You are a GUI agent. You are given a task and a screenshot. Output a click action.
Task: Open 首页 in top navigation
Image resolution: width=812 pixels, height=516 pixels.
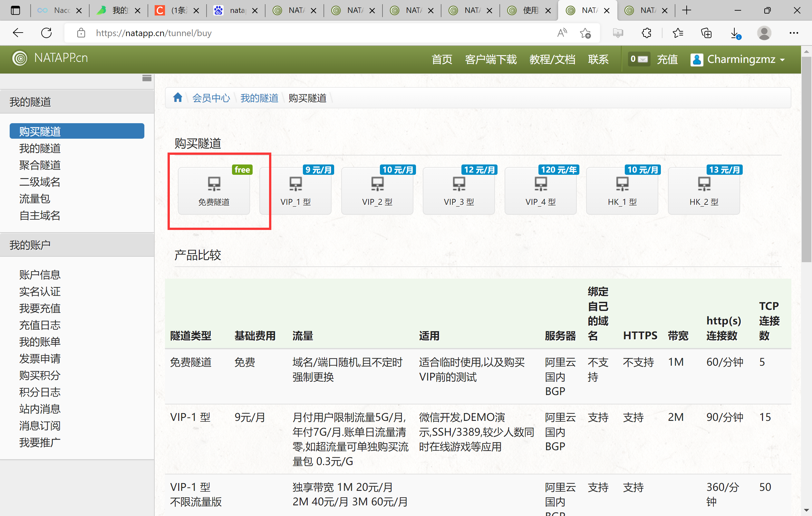(442, 59)
